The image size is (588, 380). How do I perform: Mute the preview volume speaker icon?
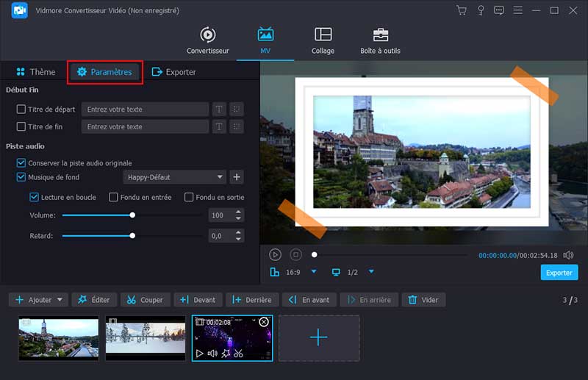(x=567, y=255)
